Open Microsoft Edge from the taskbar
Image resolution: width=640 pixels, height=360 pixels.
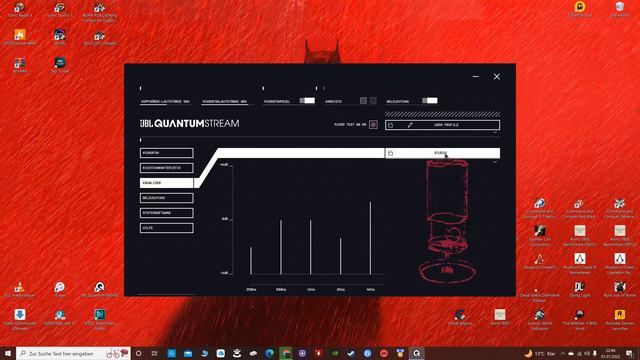(x=269, y=353)
